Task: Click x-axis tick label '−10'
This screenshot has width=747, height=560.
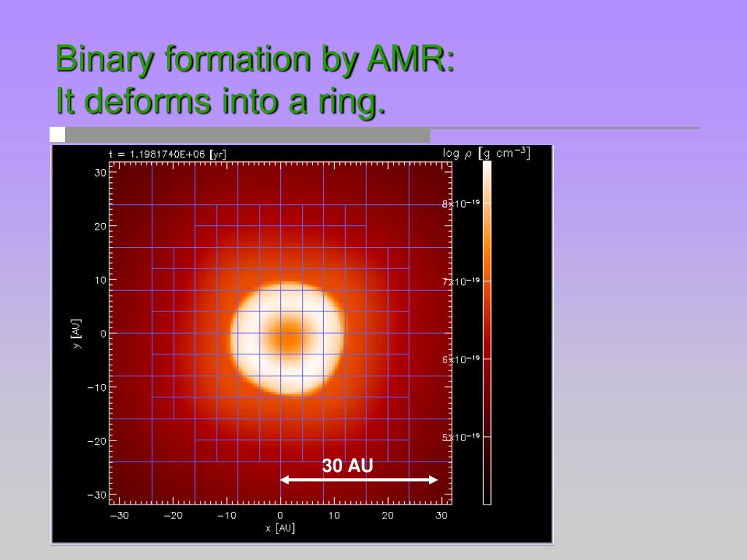Action: pos(227,516)
